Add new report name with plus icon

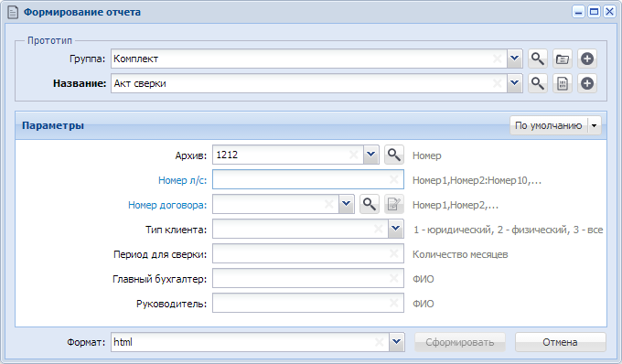[x=587, y=83]
